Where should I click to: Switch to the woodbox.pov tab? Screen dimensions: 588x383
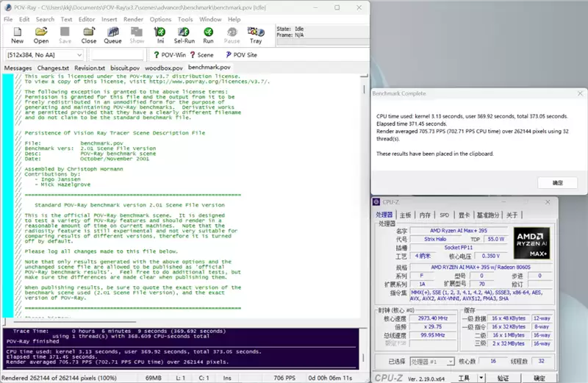pos(163,68)
